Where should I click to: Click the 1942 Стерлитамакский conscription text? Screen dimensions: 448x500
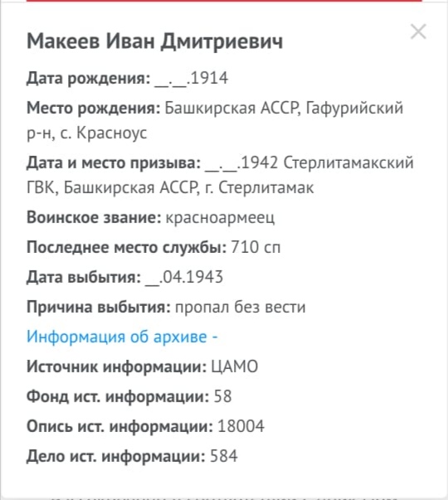click(328, 163)
